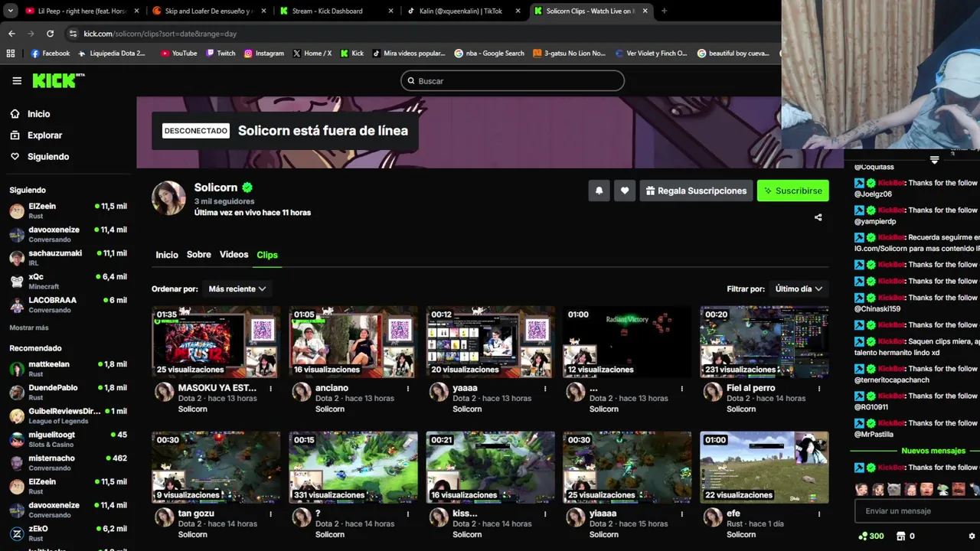Open options menu for kiss... clip
The width and height of the screenshot is (980, 551).
pos(545,514)
